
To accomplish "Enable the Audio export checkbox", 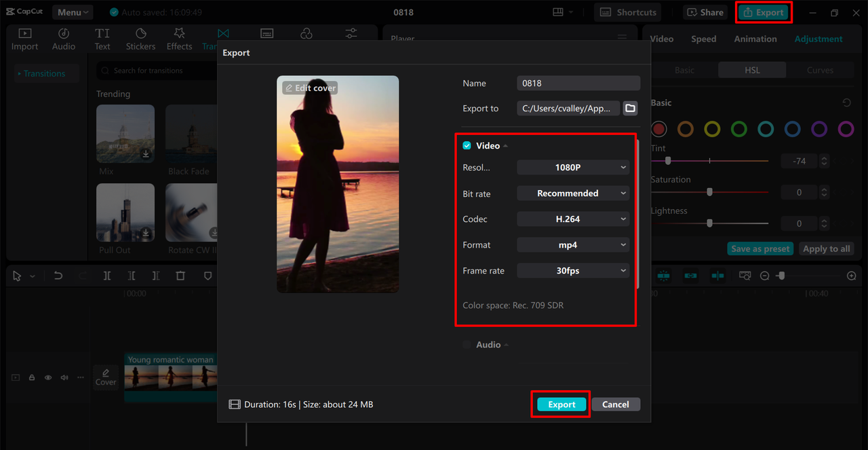I will pos(467,345).
